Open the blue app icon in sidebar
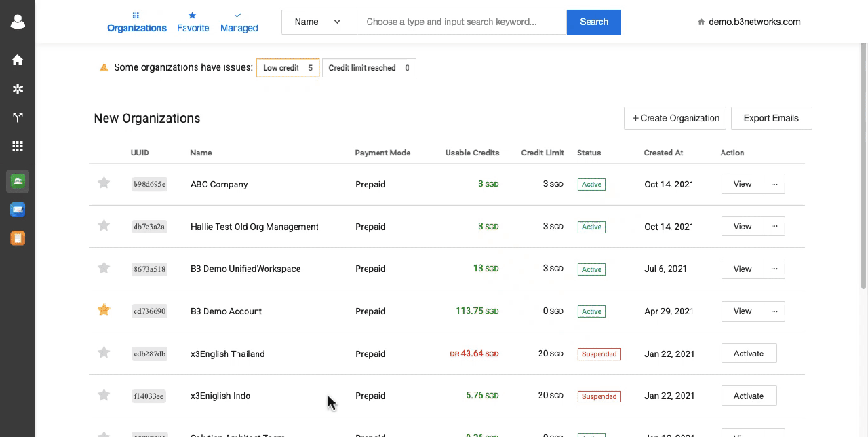This screenshot has width=868, height=437. pyautogui.click(x=18, y=210)
